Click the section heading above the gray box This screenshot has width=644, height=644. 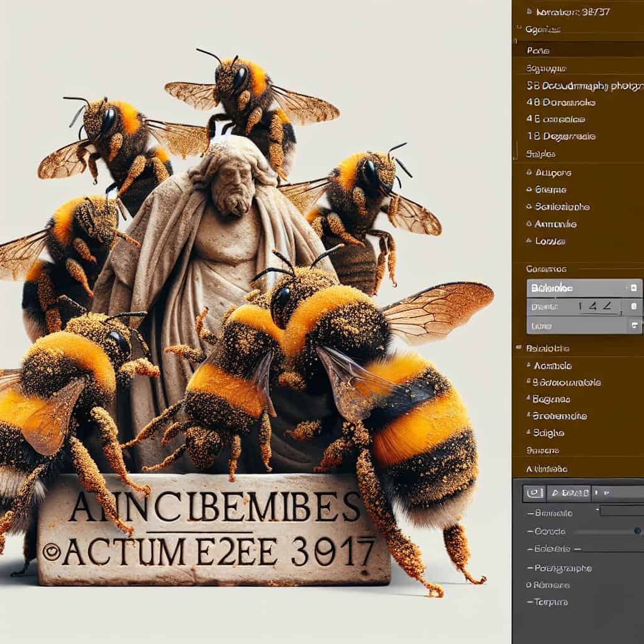[547, 269]
